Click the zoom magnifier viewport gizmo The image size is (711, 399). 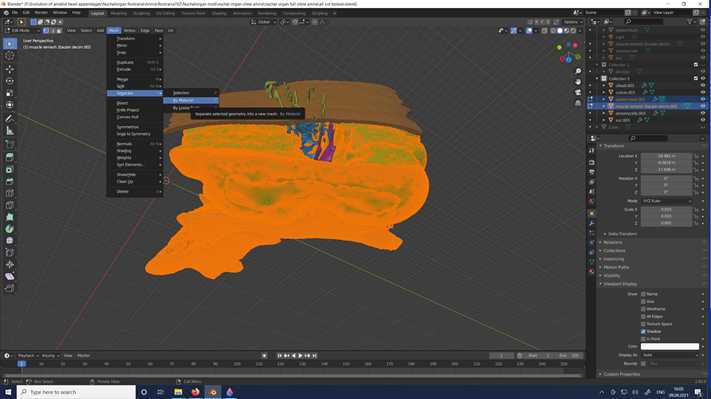coord(578,71)
